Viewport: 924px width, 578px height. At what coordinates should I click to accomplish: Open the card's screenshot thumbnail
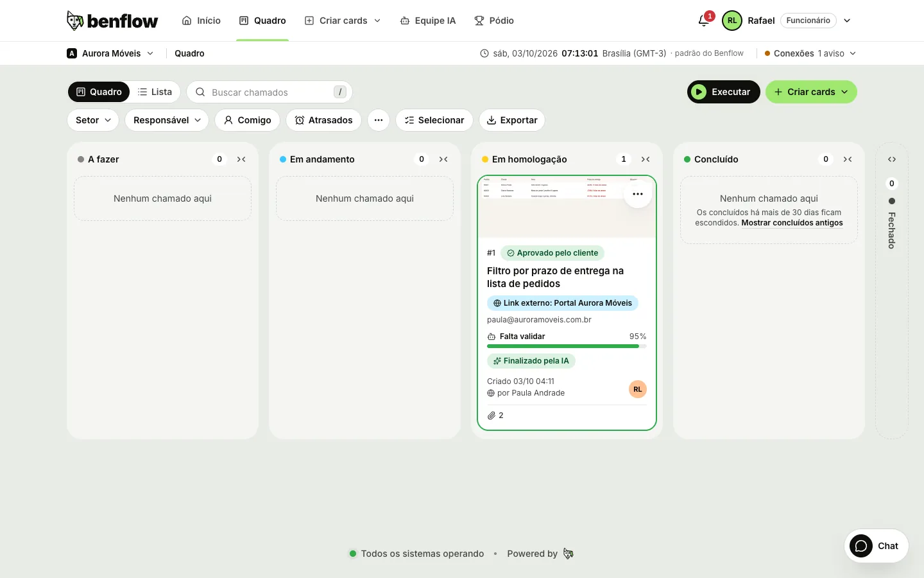(x=567, y=207)
